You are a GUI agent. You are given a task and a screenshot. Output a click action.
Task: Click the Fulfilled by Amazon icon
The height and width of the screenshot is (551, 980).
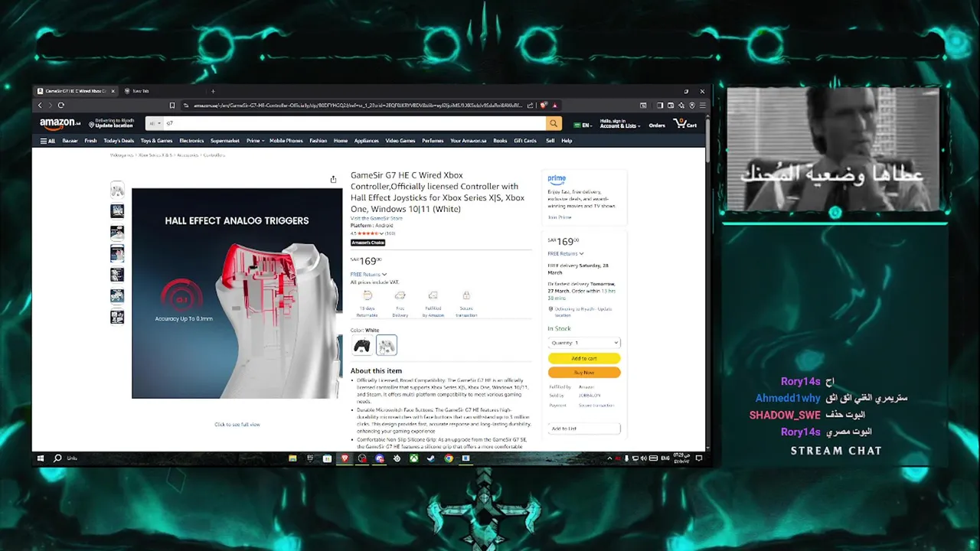click(433, 295)
